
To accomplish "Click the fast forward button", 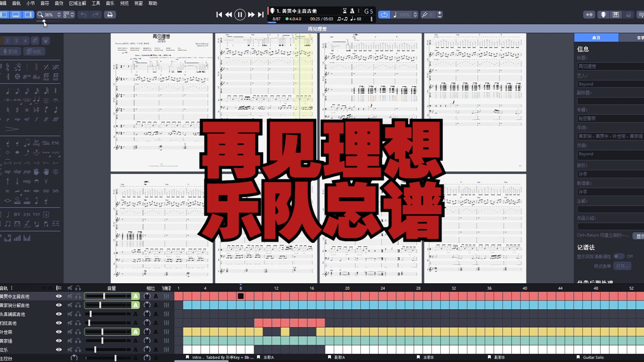I will pyautogui.click(x=251, y=15).
